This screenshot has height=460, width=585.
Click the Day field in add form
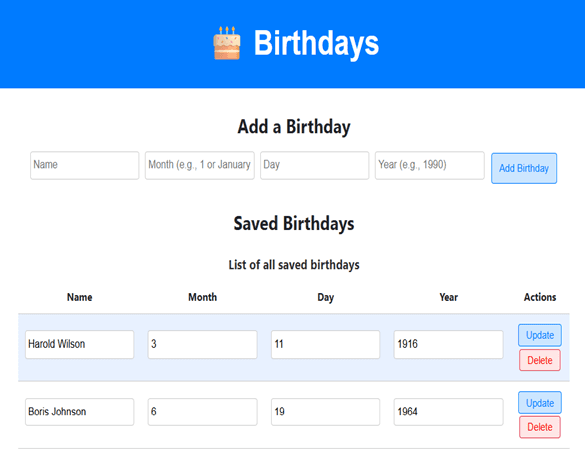[x=315, y=165]
